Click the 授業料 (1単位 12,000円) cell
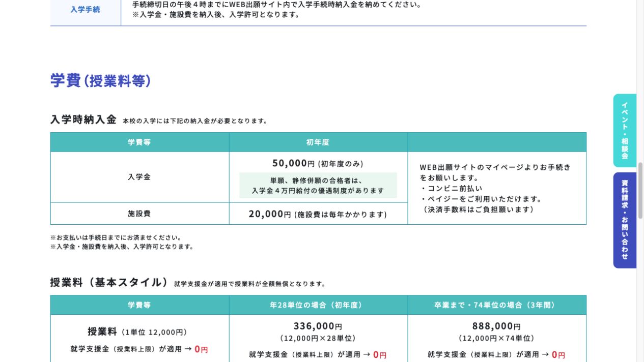The image size is (644, 362). [139, 331]
